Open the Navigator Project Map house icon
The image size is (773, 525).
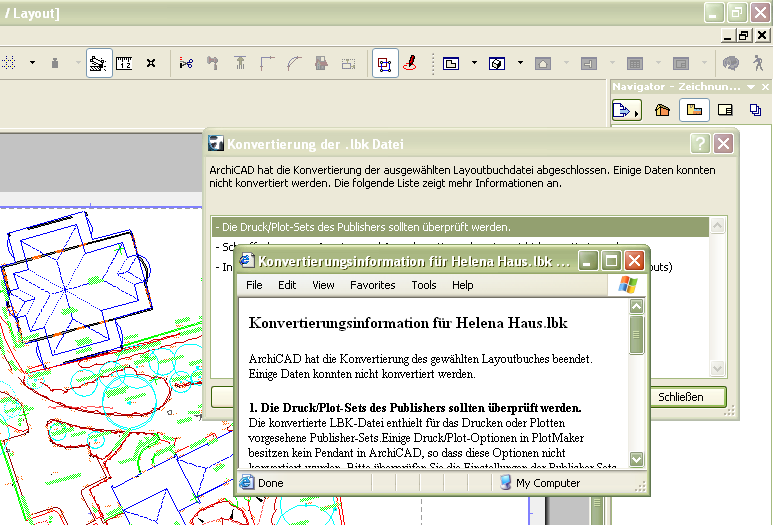(x=662, y=110)
